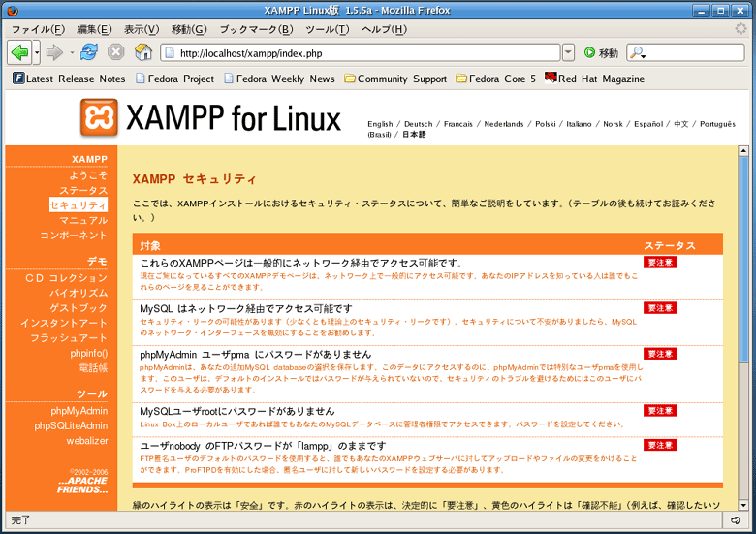Open the 移動(G) menu
Screen dimensions: 756x534
point(189,29)
